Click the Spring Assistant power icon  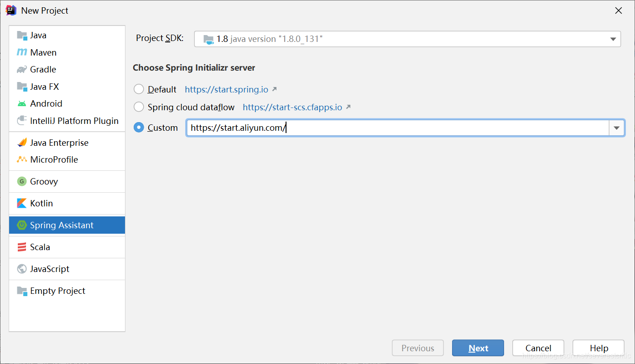22,225
